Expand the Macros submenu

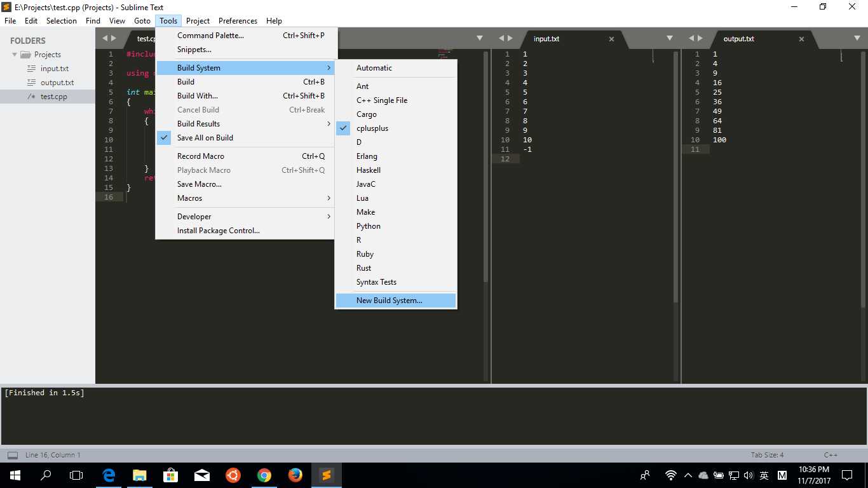point(245,198)
